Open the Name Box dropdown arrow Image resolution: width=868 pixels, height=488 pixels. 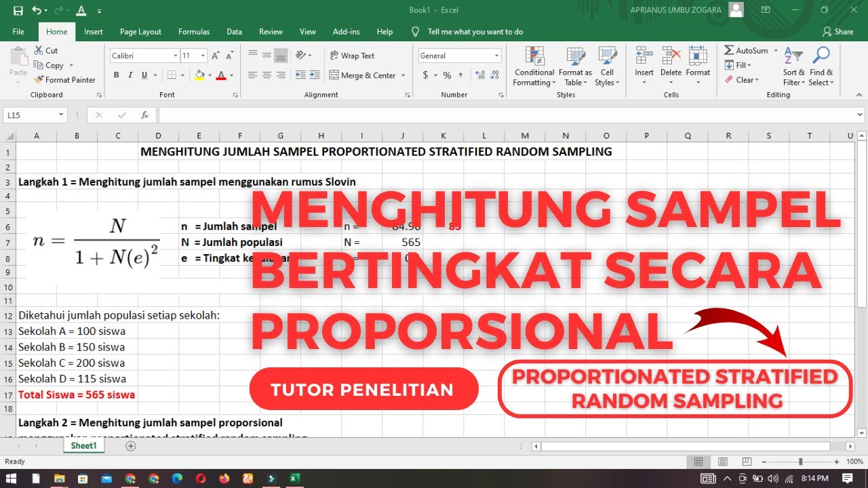click(61, 115)
